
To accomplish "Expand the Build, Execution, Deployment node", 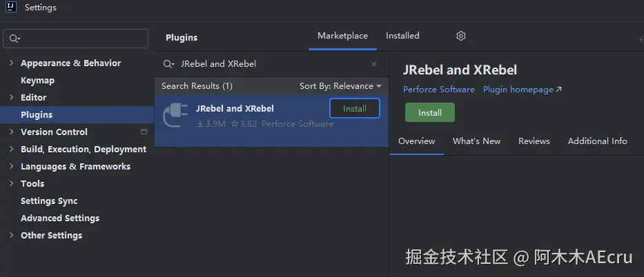I will (12, 149).
